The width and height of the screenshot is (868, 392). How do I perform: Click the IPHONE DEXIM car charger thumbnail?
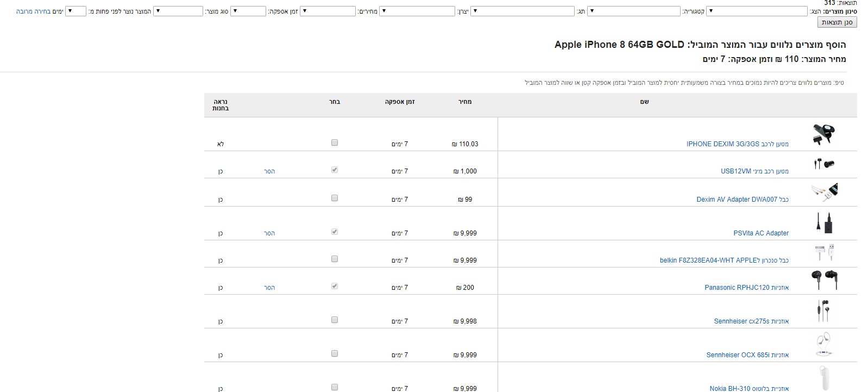click(x=823, y=134)
